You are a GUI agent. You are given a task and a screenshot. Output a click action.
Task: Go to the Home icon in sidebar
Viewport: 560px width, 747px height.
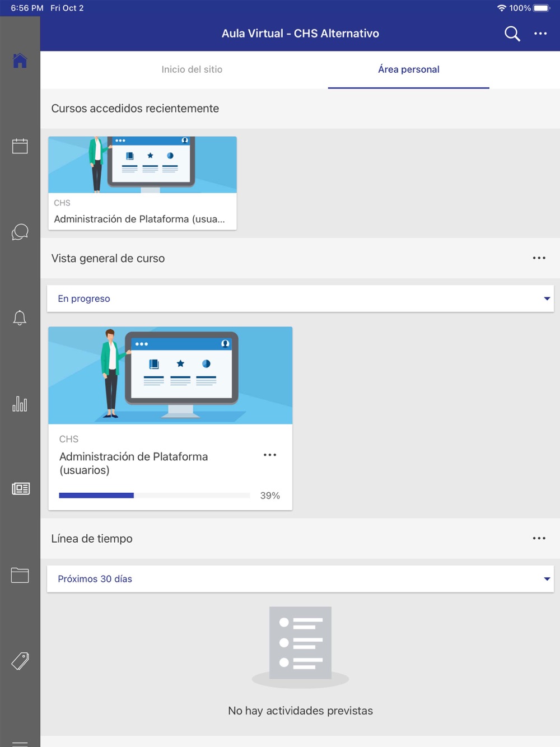click(x=20, y=60)
